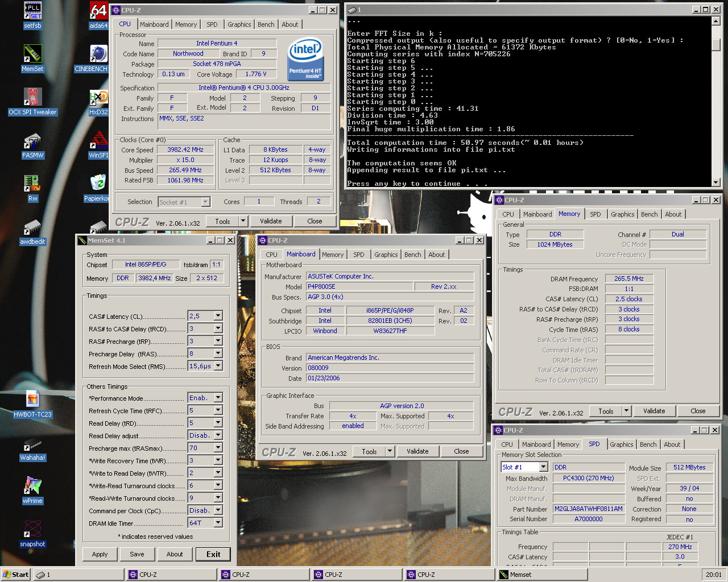Switch to the Memory tab in the CPU-Z SPD window
Screen dimensions: 728x582
[568, 444]
